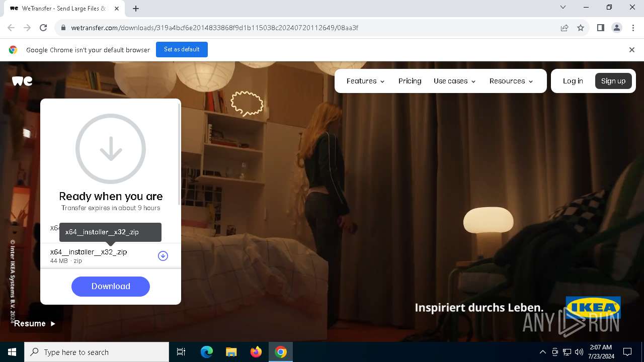The height and width of the screenshot is (362, 644).
Task: Click the 'Ready when you are' heading
Action: click(111, 196)
